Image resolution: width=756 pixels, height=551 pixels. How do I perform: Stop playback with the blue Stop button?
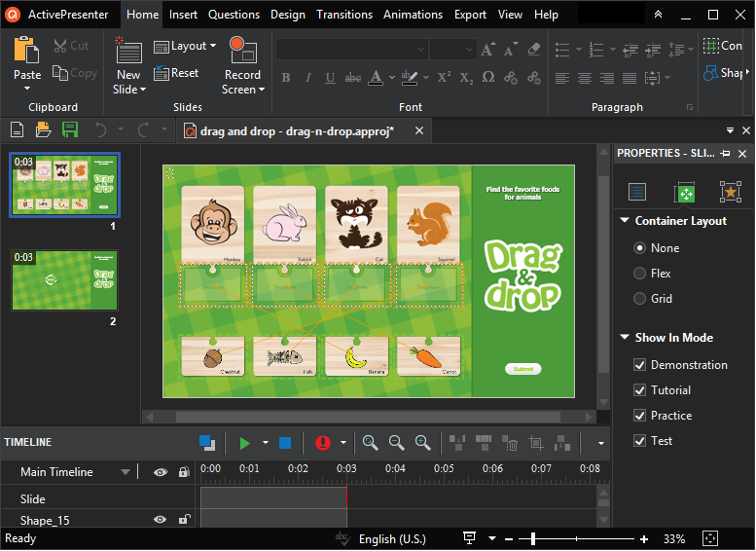(x=285, y=443)
